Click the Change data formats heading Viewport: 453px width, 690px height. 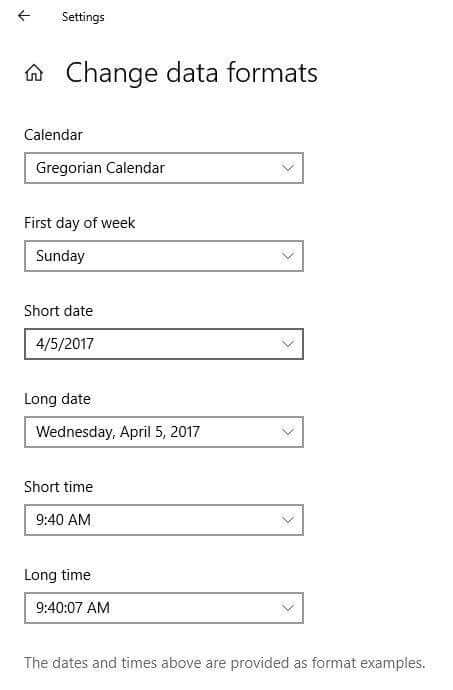[x=192, y=73]
